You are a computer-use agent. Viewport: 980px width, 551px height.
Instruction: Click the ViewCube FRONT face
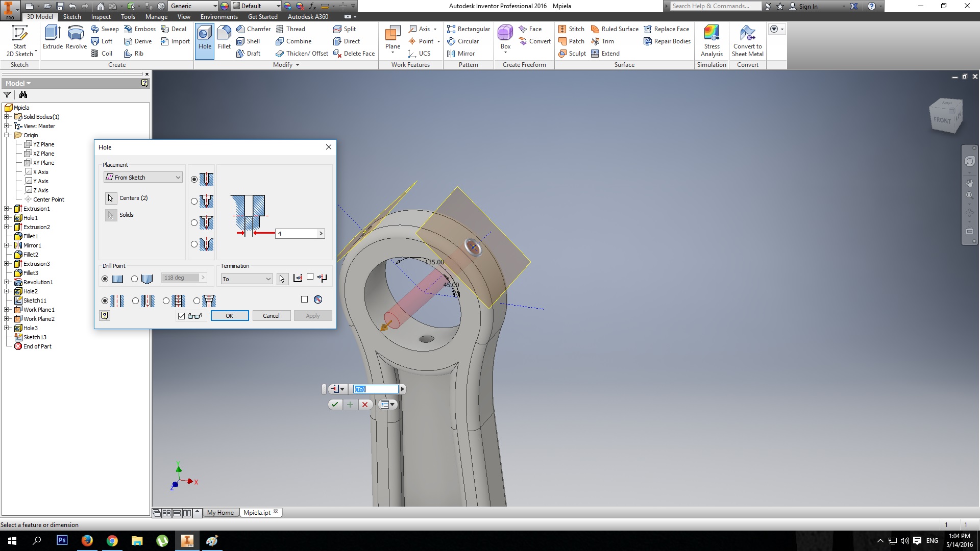point(942,120)
